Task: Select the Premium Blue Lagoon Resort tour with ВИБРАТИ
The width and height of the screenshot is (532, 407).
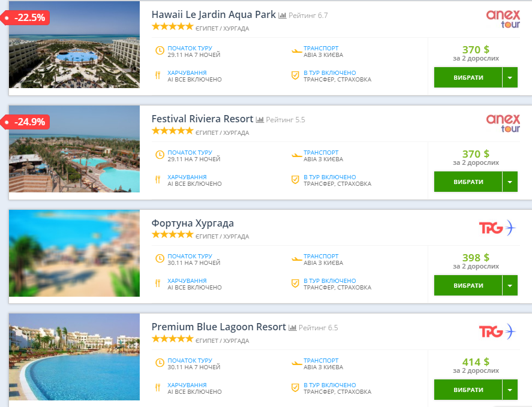Action: coord(468,390)
